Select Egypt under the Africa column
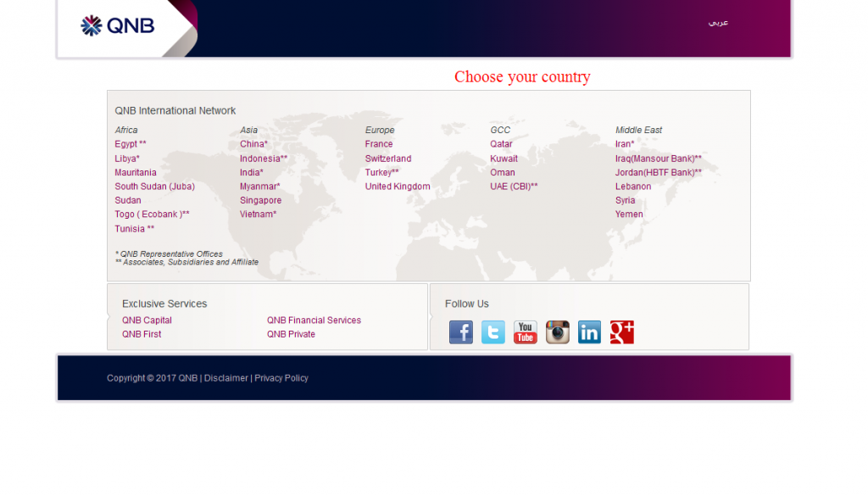This screenshot has height=496, width=868. tap(128, 143)
